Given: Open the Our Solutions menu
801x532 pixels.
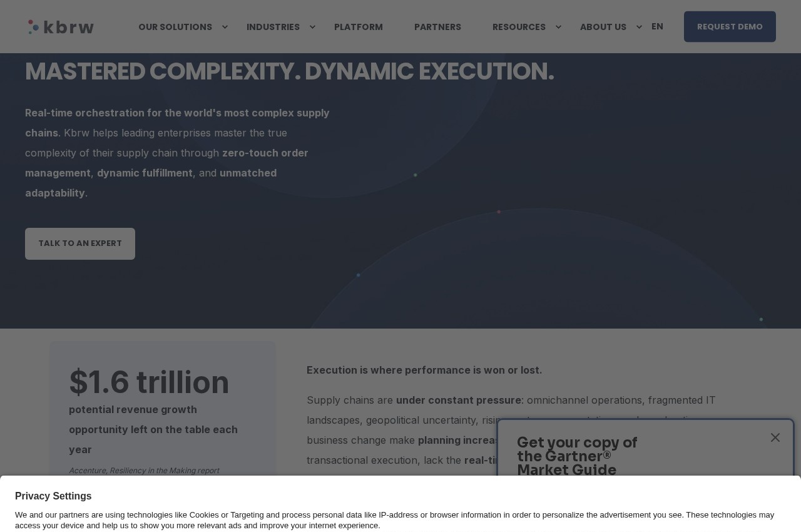Looking at the screenshot, I should [x=175, y=27].
